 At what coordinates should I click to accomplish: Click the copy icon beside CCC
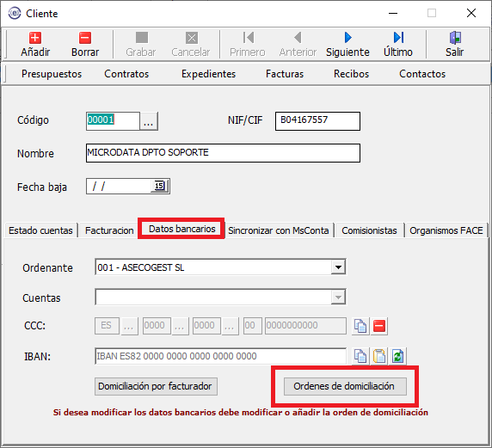[x=360, y=326]
